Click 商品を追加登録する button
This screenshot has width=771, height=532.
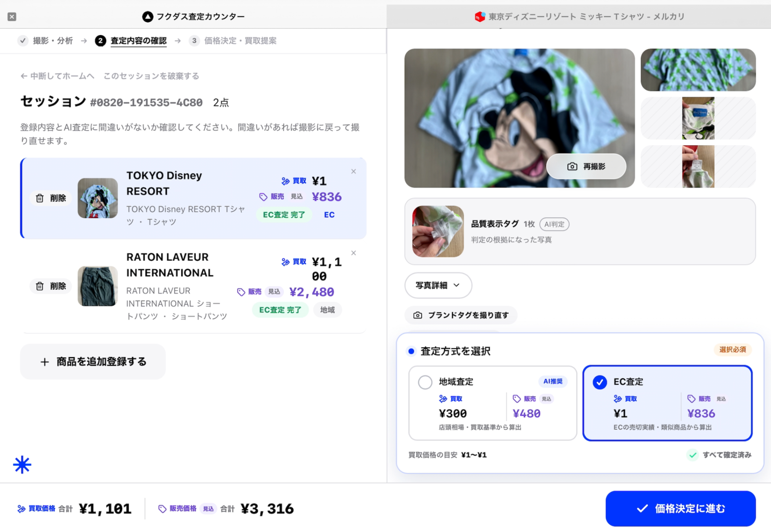point(93,362)
